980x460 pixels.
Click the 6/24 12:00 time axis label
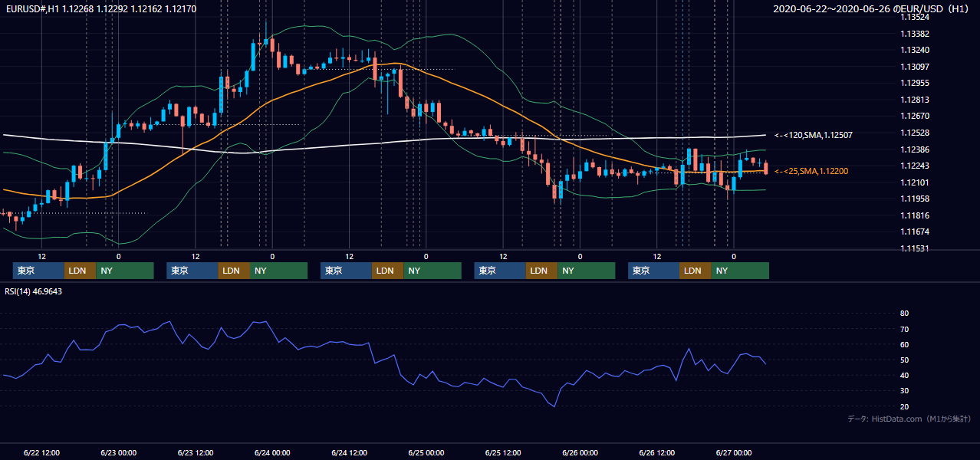[x=350, y=453]
